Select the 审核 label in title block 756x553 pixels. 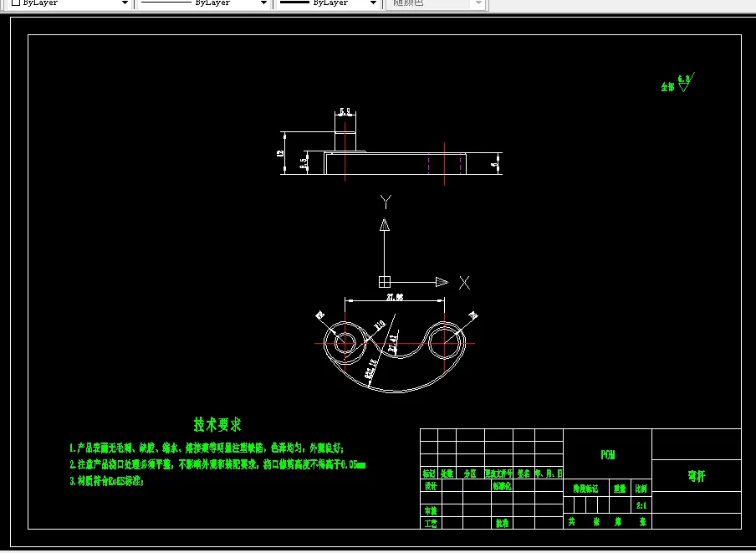431,510
